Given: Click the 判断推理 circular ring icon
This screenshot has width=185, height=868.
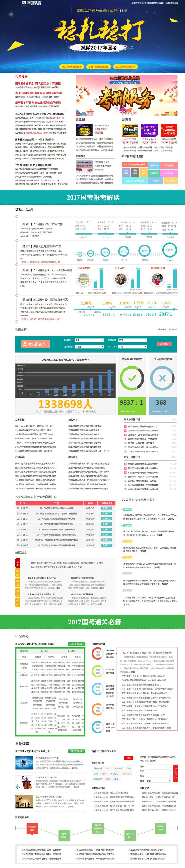Looking at the screenshot, I should (x=98, y=689).
